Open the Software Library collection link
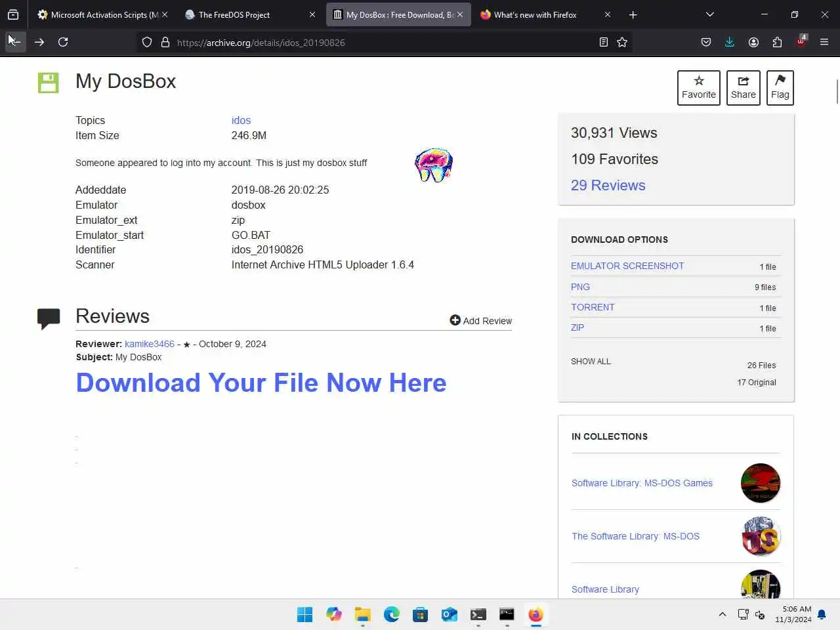Screen dimensions: 840x630 tap(605, 589)
